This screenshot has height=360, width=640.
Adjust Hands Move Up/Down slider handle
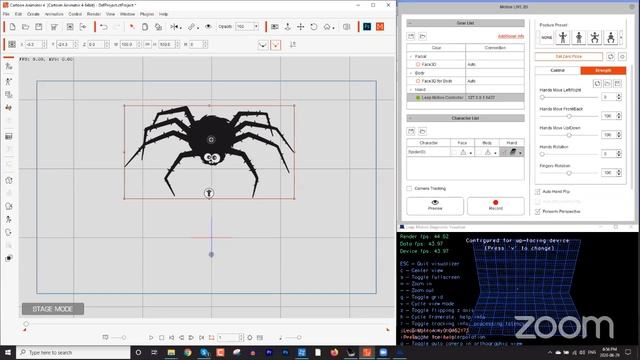(569, 135)
